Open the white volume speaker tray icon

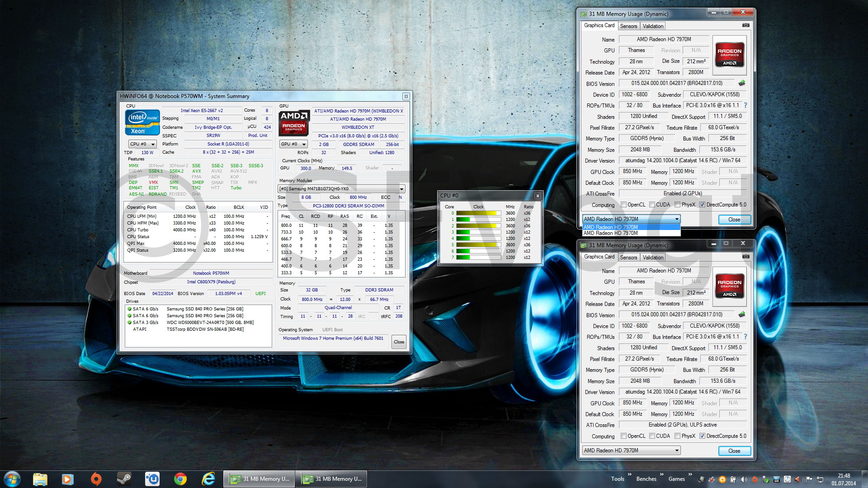pos(744,479)
